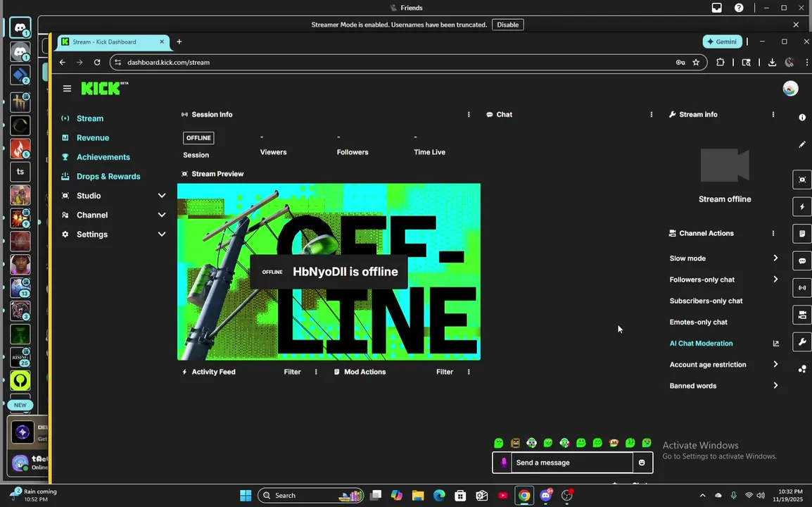Open the 'ts' server in Discord sidebar
This screenshot has height=507, width=812.
point(20,172)
